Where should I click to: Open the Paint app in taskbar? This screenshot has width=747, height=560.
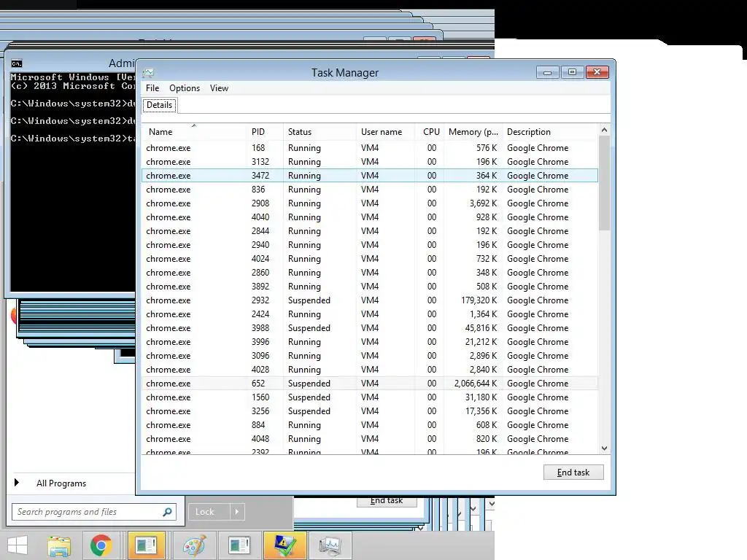tap(194, 545)
